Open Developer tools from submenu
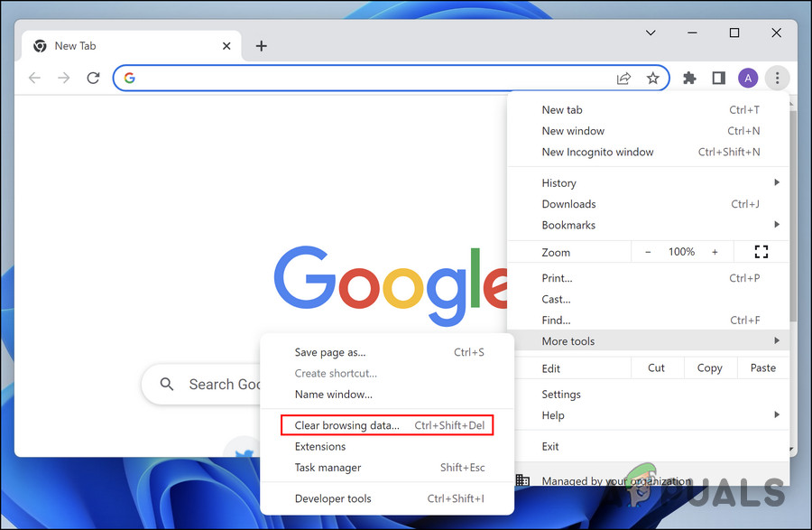 (x=387, y=498)
